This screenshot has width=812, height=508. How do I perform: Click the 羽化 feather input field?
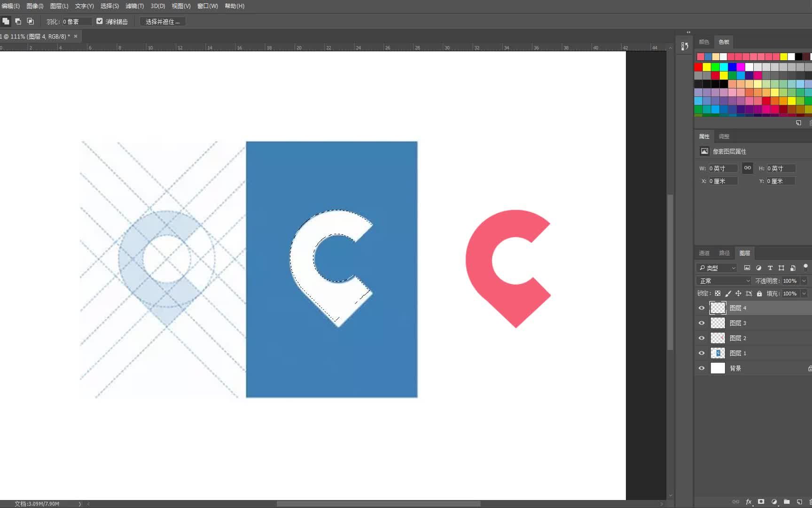click(x=77, y=22)
